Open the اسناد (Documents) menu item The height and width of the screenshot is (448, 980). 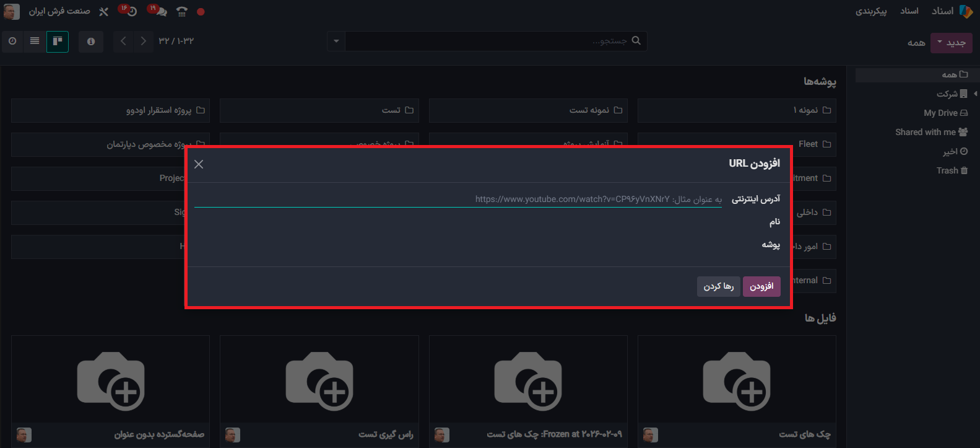909,11
